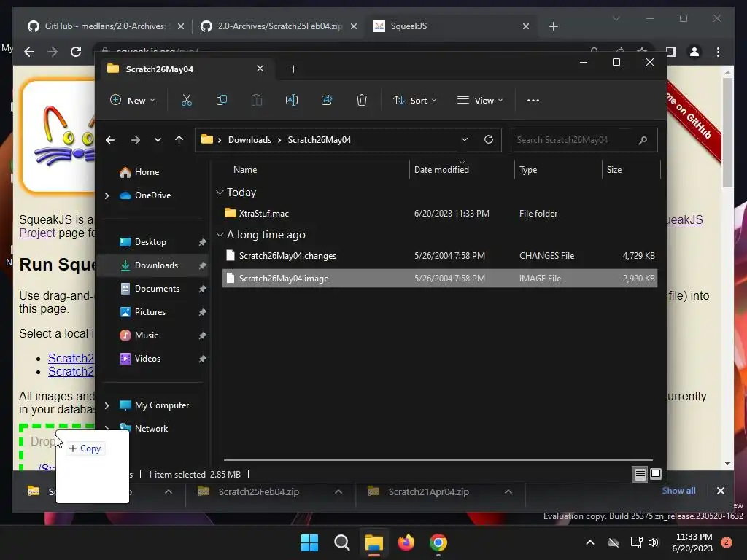Click the Rename icon in Explorer toolbar
Viewport: 747px width, 560px height.
(x=292, y=100)
